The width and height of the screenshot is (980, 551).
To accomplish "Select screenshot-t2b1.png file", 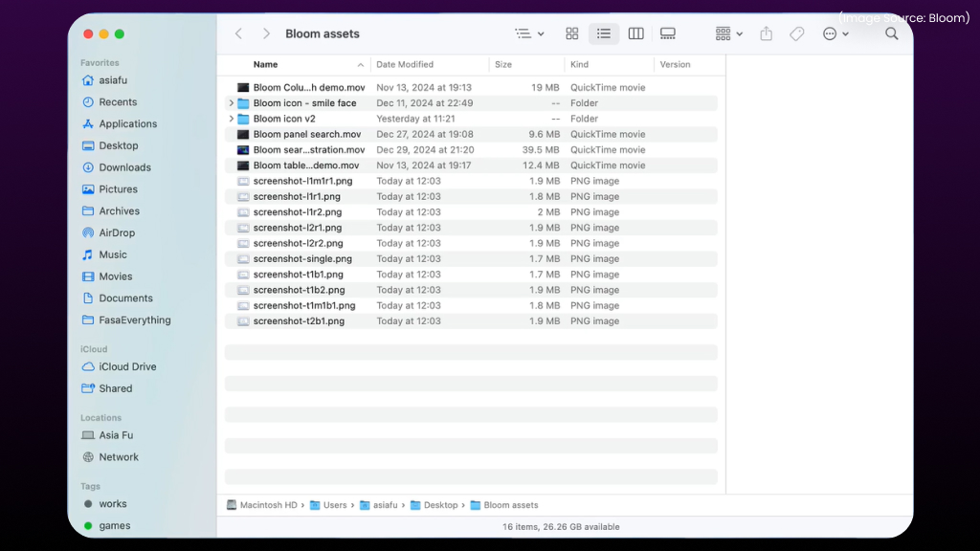I will click(299, 321).
